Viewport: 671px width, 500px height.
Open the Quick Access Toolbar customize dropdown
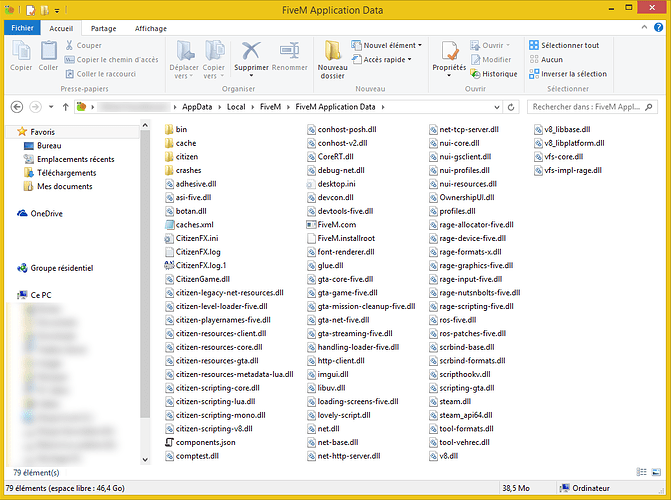57,10
